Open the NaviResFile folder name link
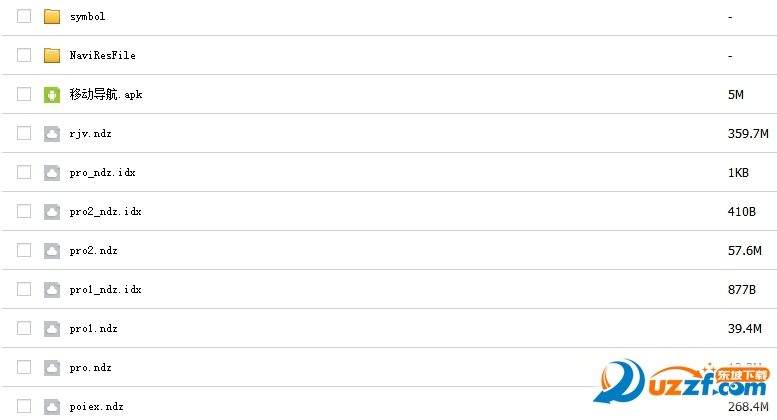The width and height of the screenshot is (777, 420). (x=102, y=56)
